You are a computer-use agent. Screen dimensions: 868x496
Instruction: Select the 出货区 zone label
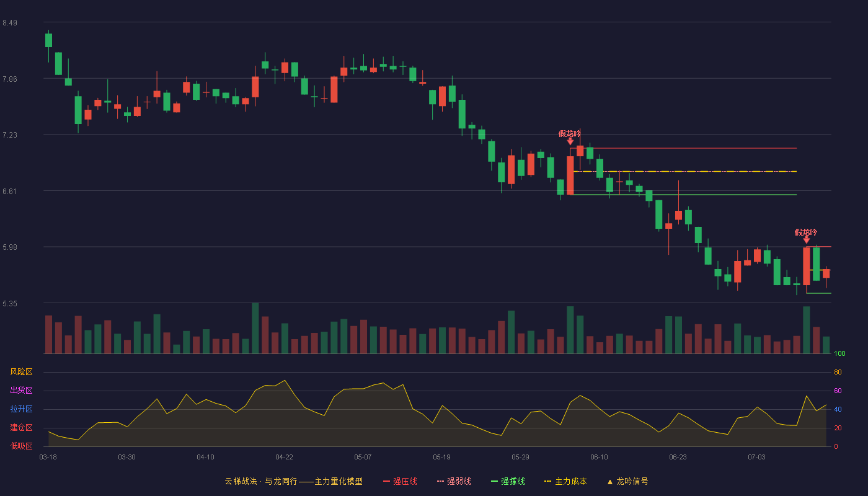[21, 391]
